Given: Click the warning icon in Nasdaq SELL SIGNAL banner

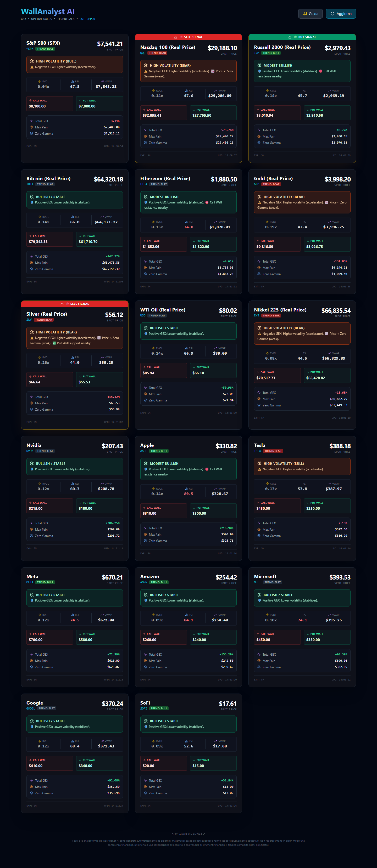Looking at the screenshot, I should pos(176,37).
